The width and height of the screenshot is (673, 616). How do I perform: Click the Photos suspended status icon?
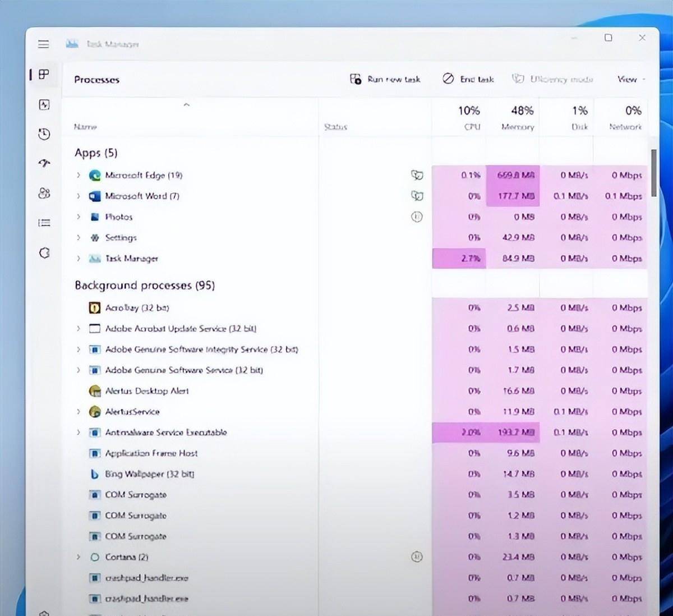[417, 217]
